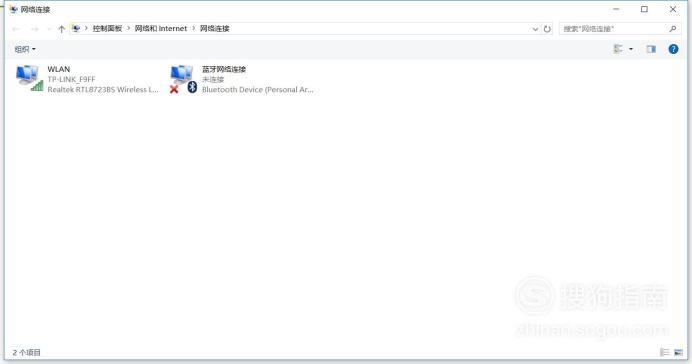Viewport: 692px width, 364px height.
Task: Click the Forward navigation arrow
Action: (x=34, y=29)
